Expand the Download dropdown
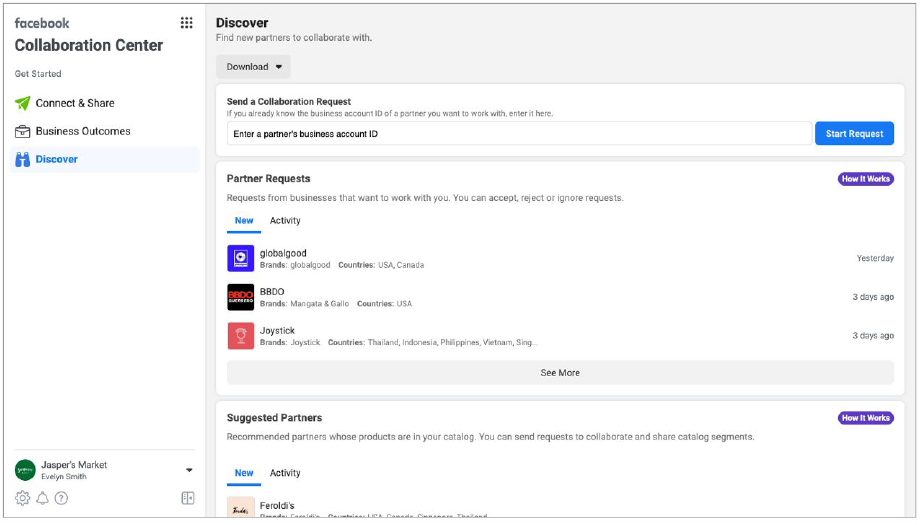This screenshot has height=525, width=921. pos(253,67)
